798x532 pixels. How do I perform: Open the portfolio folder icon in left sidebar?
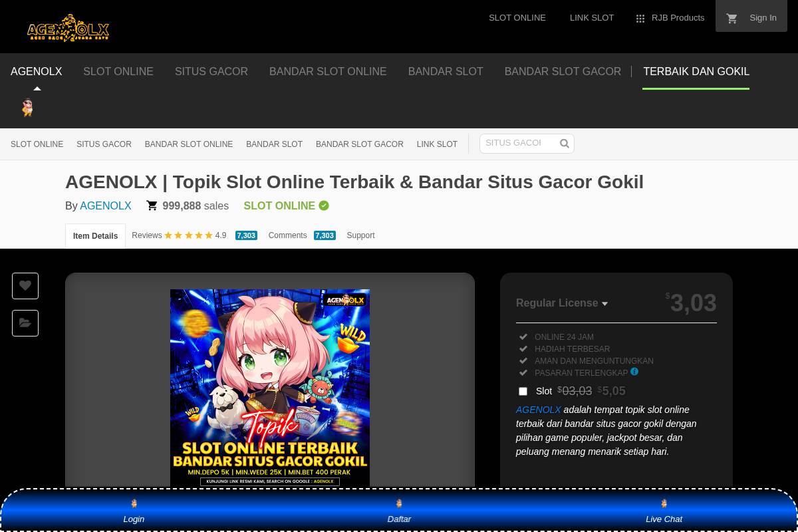(25, 323)
